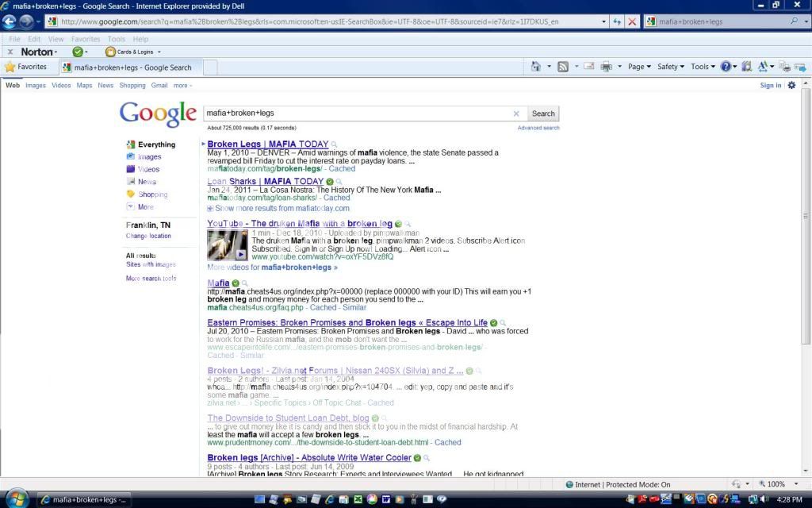
Task: Click the vertical scrollbar thumb
Action: 806,216
